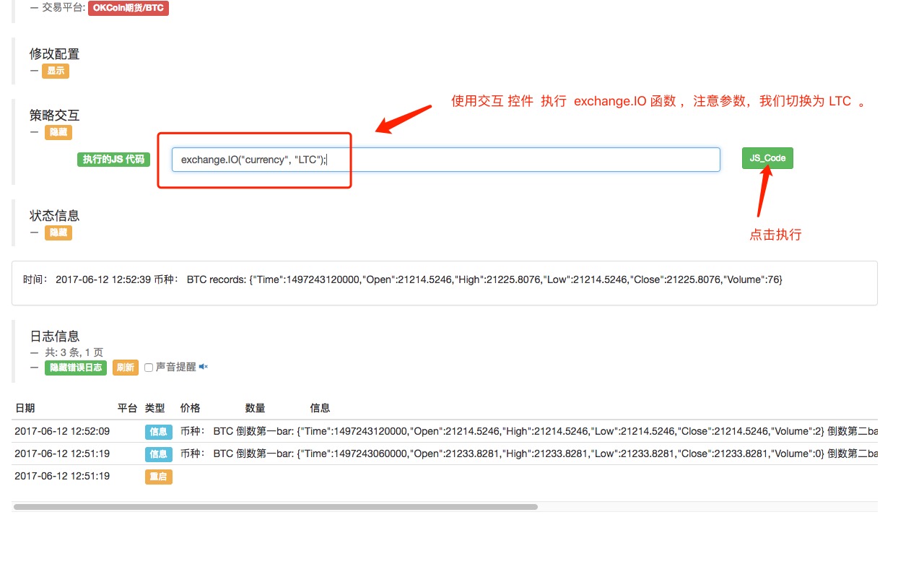
Task: Show the 修改配置 section with 显示
Action: click(56, 71)
